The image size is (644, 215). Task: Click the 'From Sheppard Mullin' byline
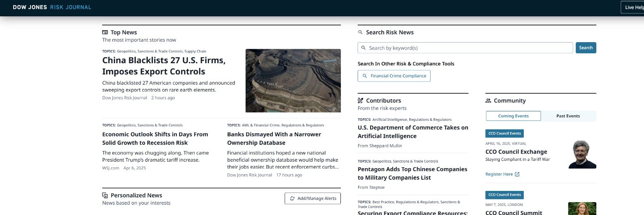pos(380,146)
